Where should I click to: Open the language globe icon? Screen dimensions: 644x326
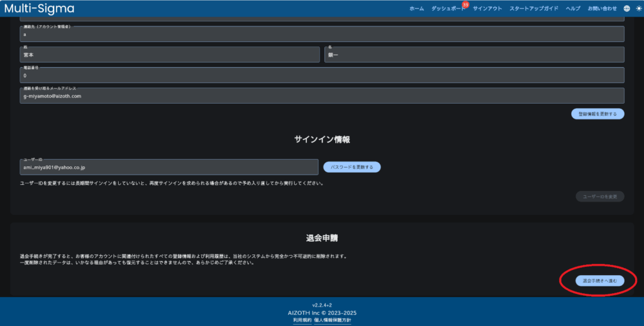coord(626,9)
